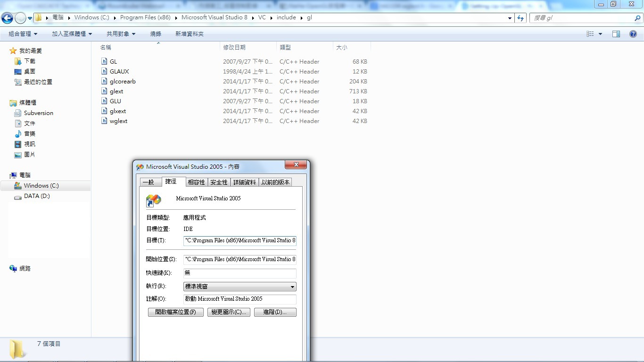This screenshot has height=362, width=644.
Task: Open the 桌面 desktop icon in sidebar
Action: (18, 72)
